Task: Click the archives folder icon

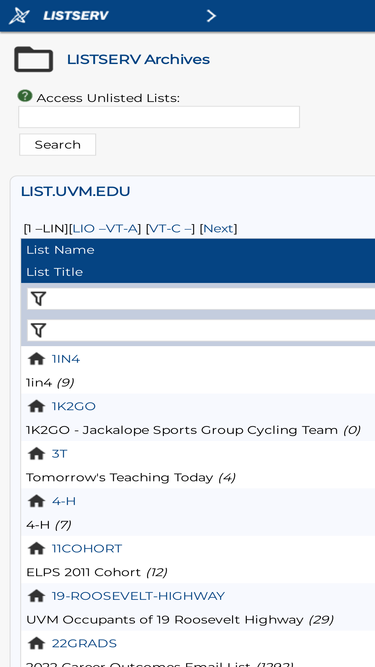Action: click(x=34, y=59)
